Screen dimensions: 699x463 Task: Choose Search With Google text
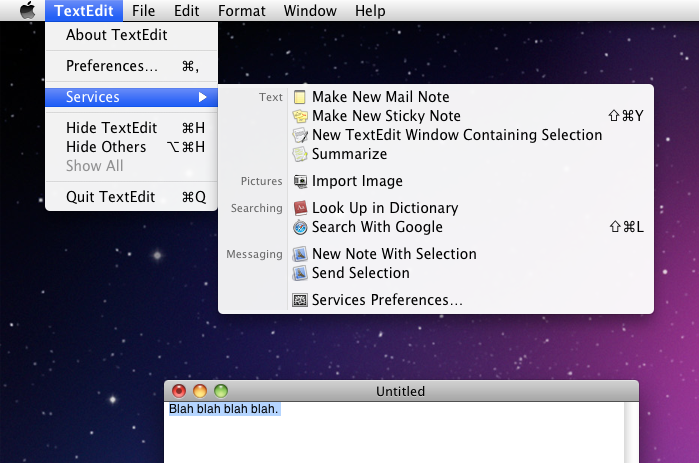point(377,227)
